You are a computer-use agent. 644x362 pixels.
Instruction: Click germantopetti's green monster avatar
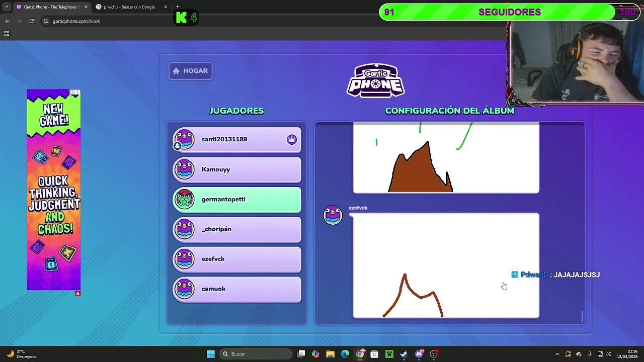pyautogui.click(x=184, y=199)
